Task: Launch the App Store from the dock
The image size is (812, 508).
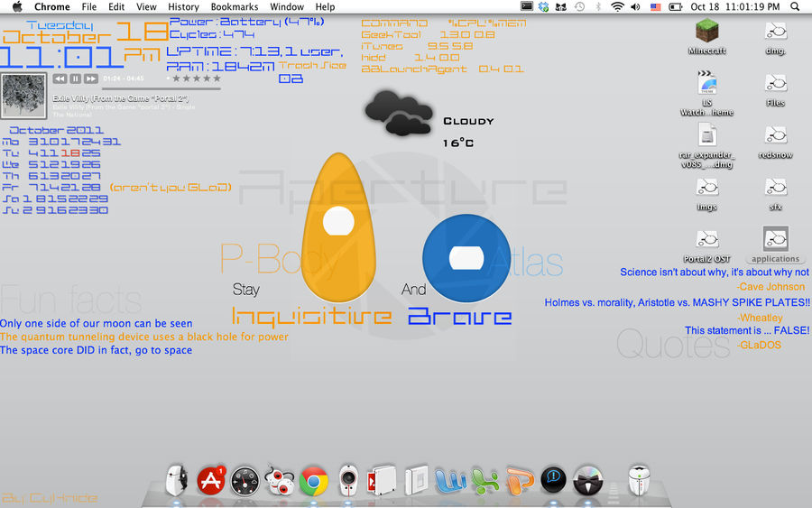Action: 211,480
